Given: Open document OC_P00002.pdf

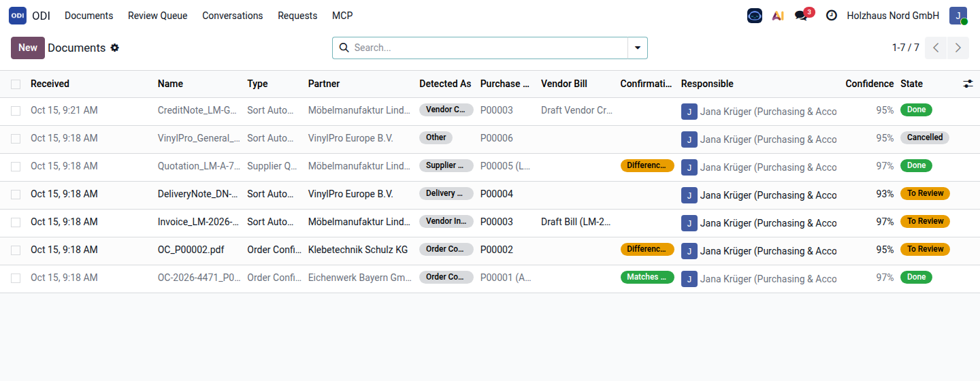Looking at the screenshot, I should click(191, 250).
